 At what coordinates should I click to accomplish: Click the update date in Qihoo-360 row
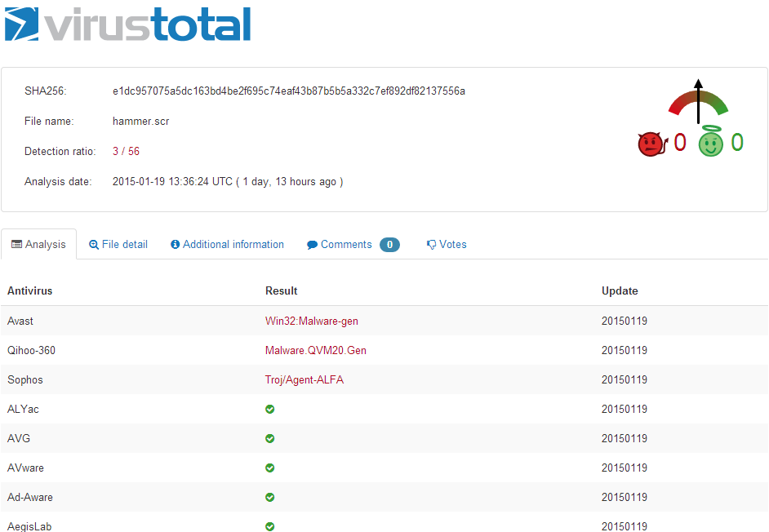(625, 350)
